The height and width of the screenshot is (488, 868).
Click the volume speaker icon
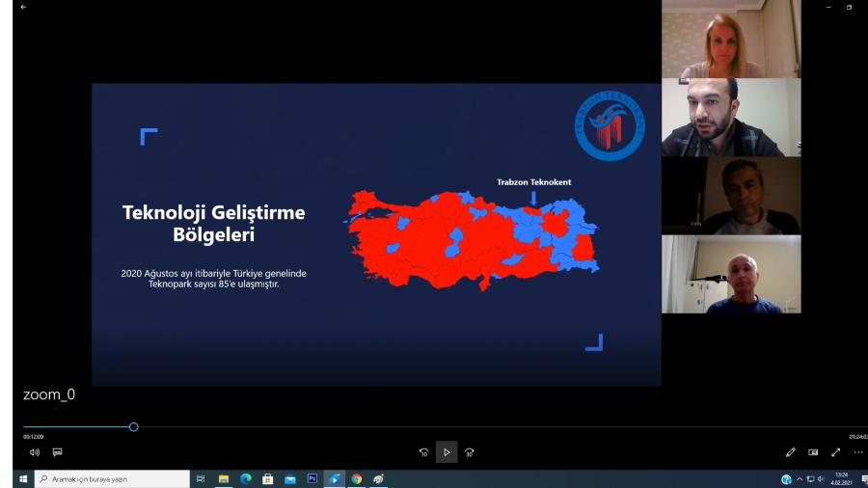click(35, 451)
